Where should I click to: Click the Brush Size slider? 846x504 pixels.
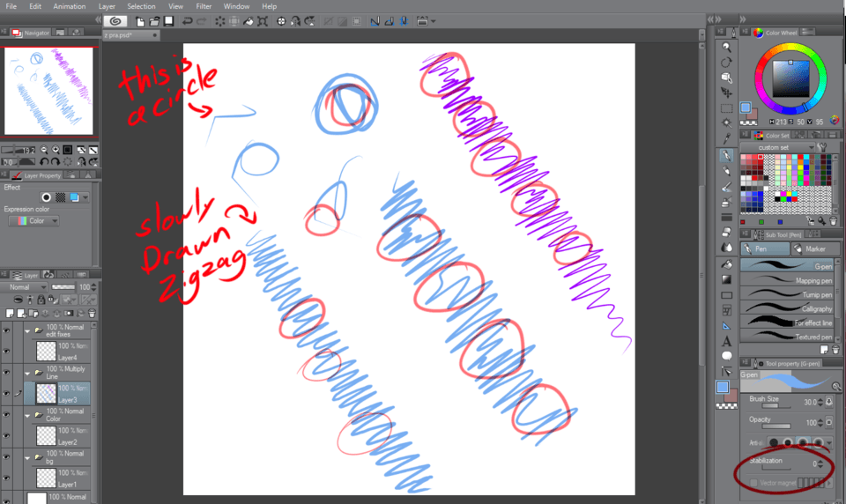tap(775, 405)
